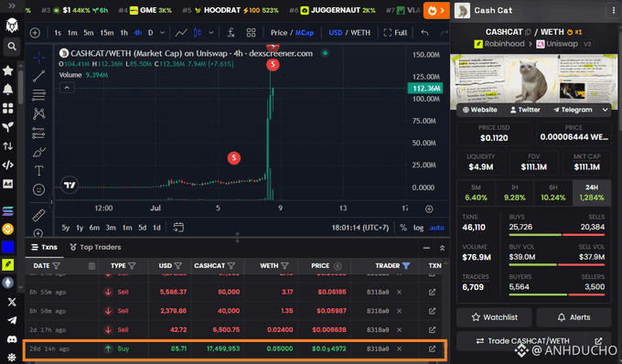Viewport: 622px width, 364px height.
Task: Undo the last chart action
Action: [x=424, y=33]
